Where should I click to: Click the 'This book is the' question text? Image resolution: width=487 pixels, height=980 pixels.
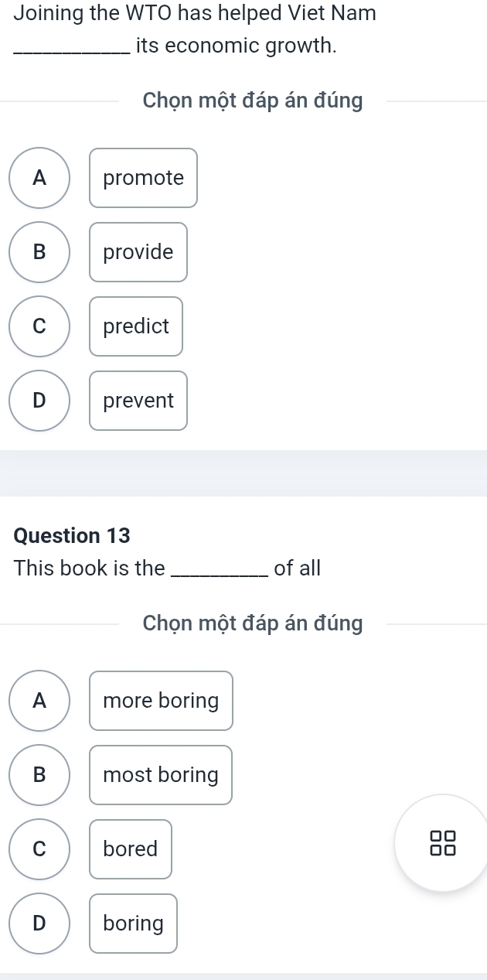(x=167, y=569)
